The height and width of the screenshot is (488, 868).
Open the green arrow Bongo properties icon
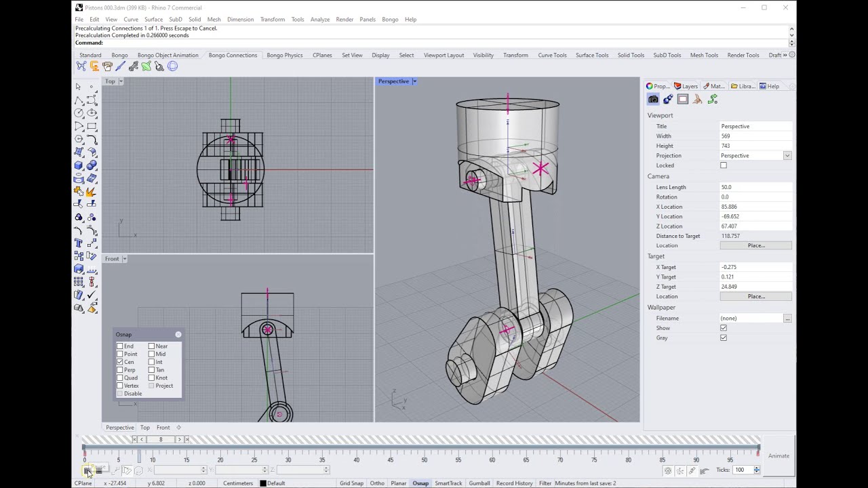pyautogui.click(x=713, y=99)
